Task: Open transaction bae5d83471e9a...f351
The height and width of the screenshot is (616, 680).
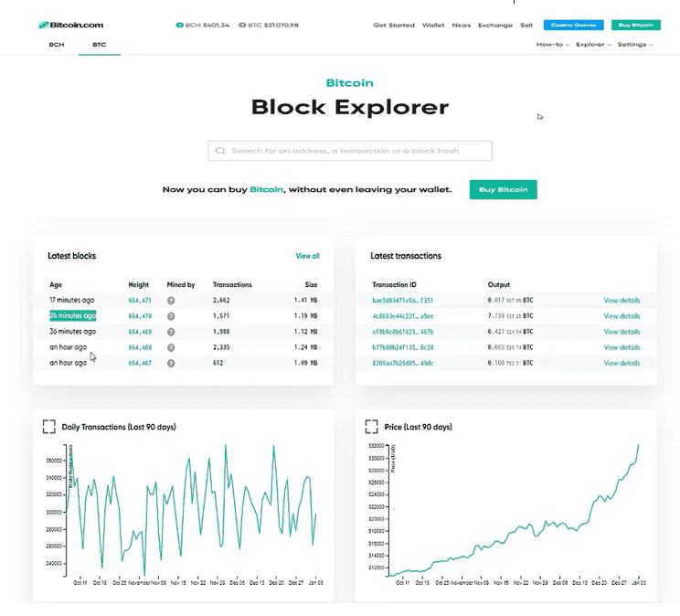Action: (402, 300)
